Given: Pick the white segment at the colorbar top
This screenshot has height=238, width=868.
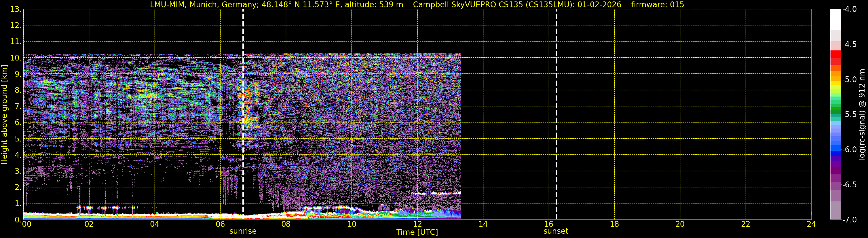Looking at the screenshot, I should point(836,19).
